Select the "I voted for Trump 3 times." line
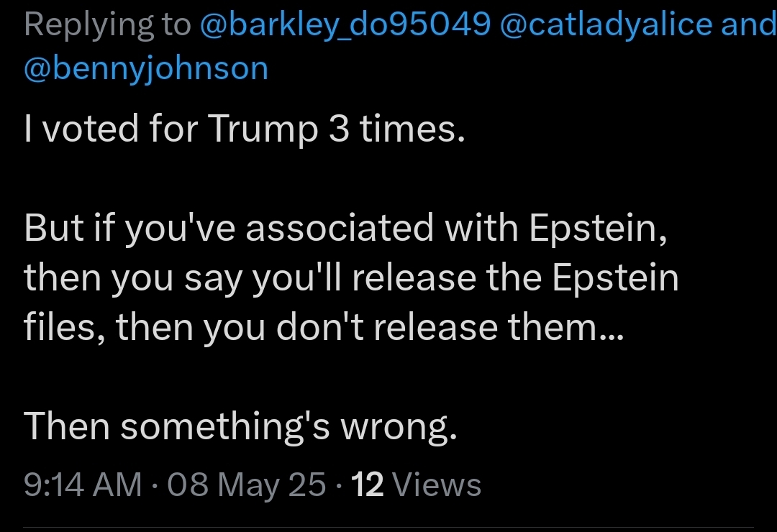The width and height of the screenshot is (777, 532). pos(245,128)
